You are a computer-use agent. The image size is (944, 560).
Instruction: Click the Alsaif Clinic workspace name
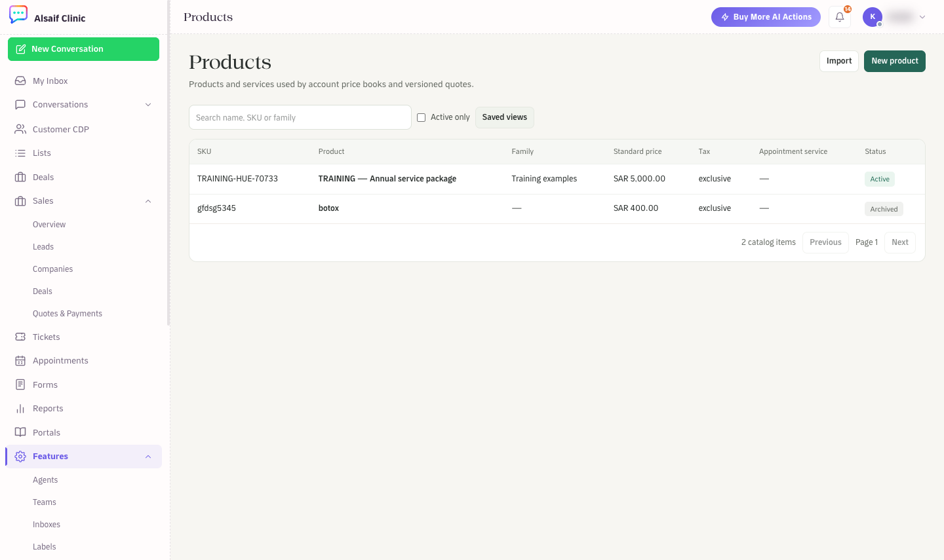[x=60, y=18]
